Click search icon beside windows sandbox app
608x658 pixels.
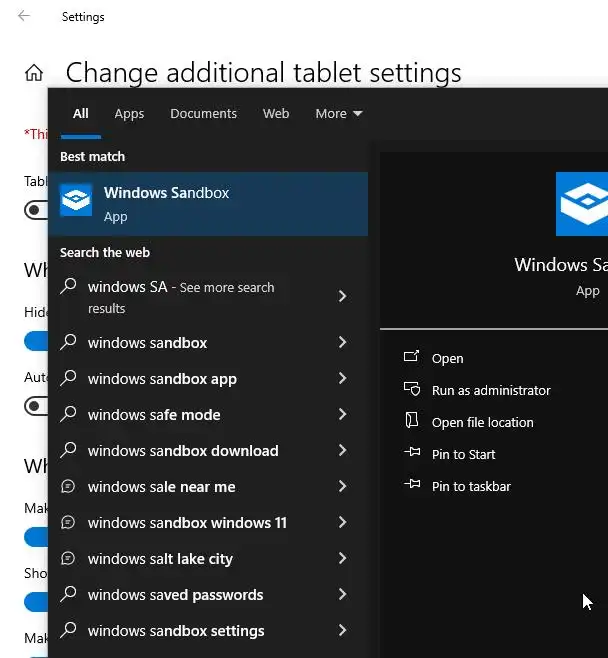pyautogui.click(x=68, y=378)
